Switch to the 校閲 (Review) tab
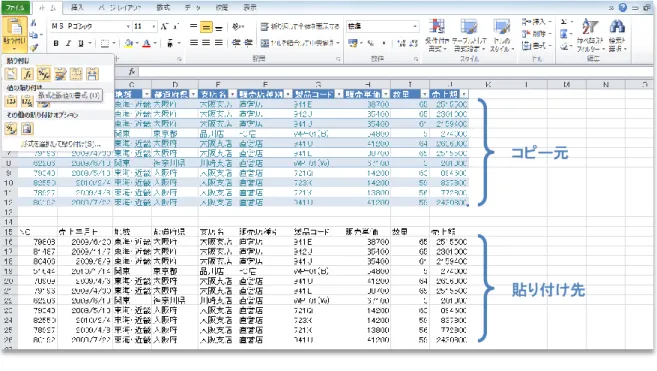The image size is (657, 371). [x=222, y=8]
